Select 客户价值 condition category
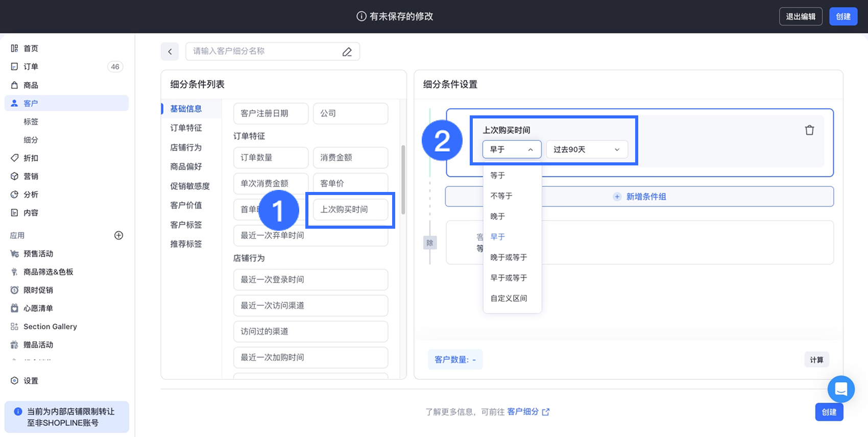This screenshot has height=437, width=868. [x=186, y=205]
